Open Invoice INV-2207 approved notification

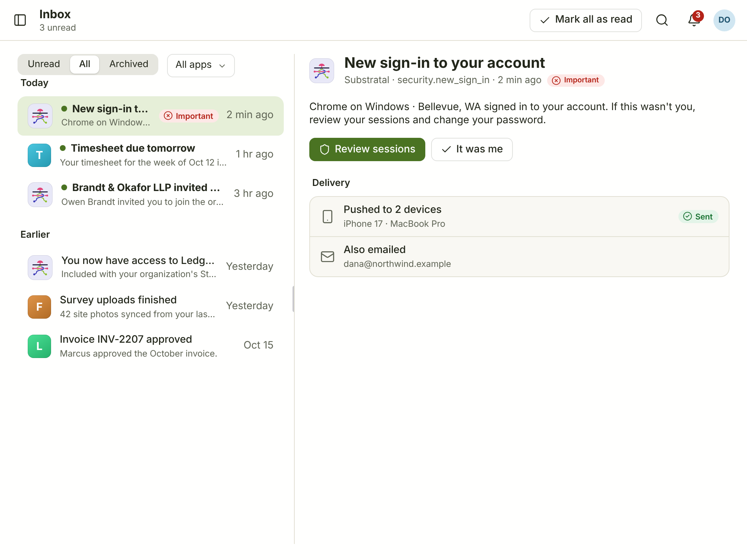point(151,346)
